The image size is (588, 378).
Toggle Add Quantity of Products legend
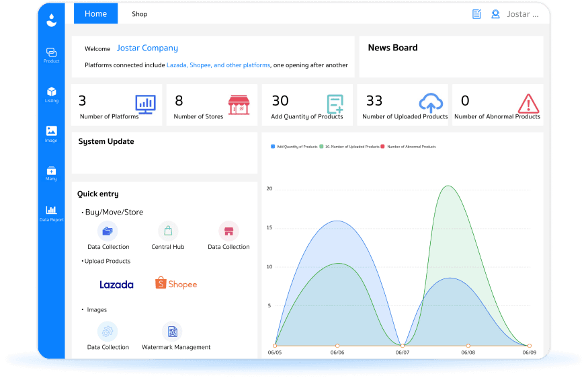[x=294, y=146]
